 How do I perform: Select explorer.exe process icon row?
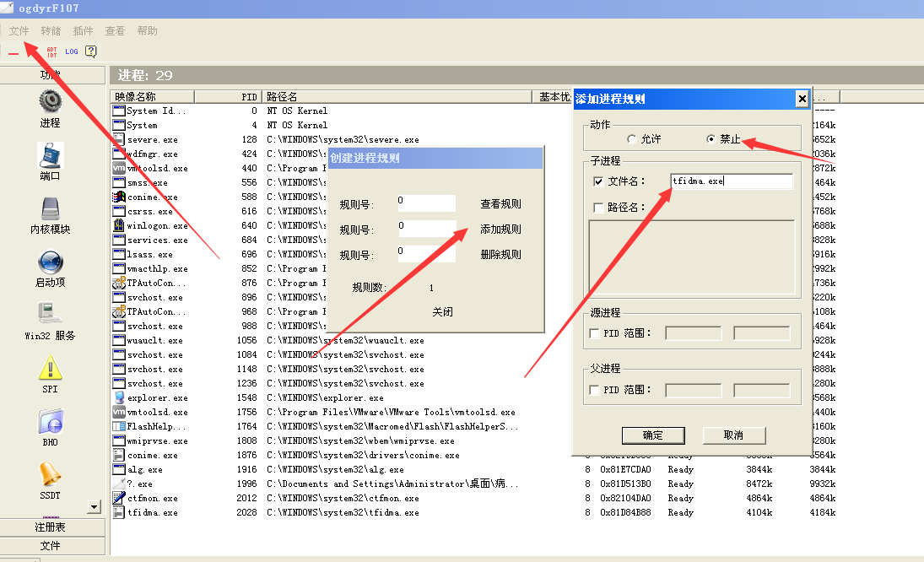tap(118, 397)
